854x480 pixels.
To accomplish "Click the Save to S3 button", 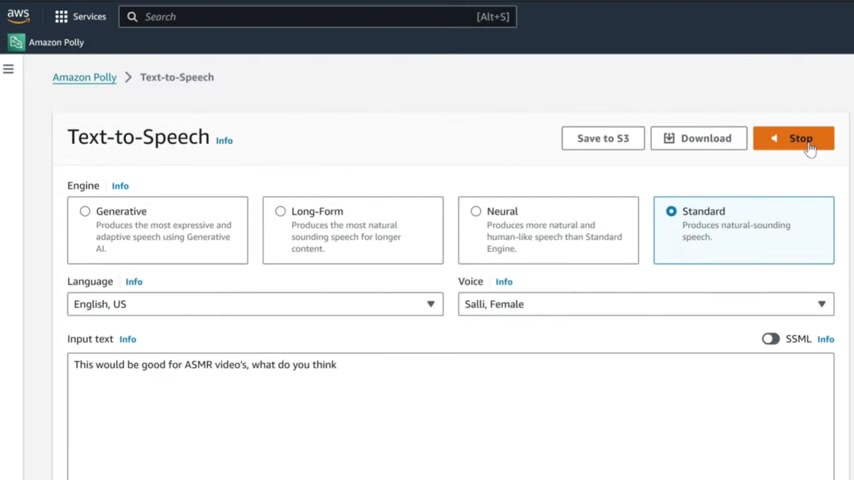I will [x=603, y=138].
